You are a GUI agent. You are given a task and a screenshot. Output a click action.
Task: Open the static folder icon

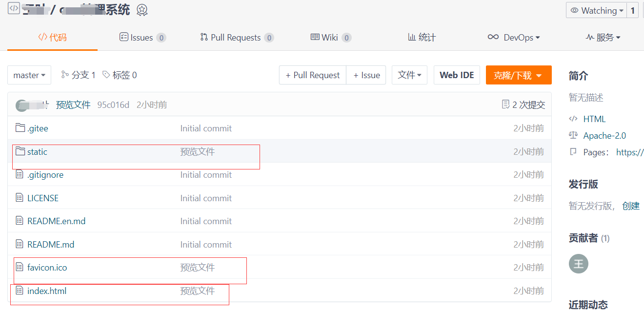[x=20, y=151]
